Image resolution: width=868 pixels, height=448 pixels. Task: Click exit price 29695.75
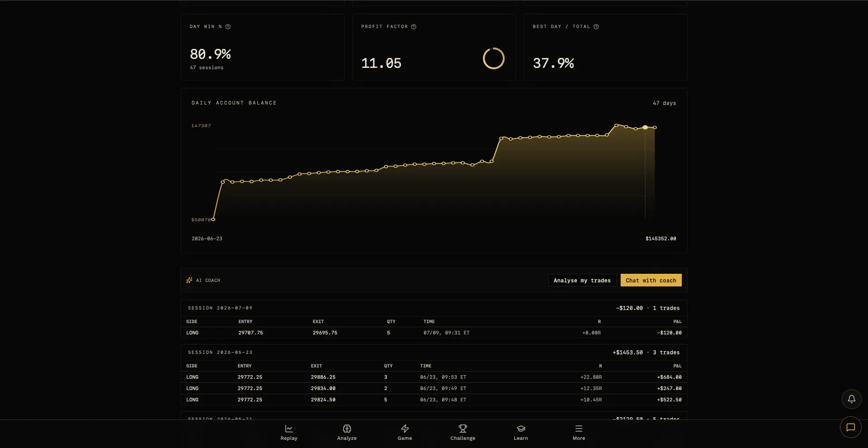[x=325, y=333]
